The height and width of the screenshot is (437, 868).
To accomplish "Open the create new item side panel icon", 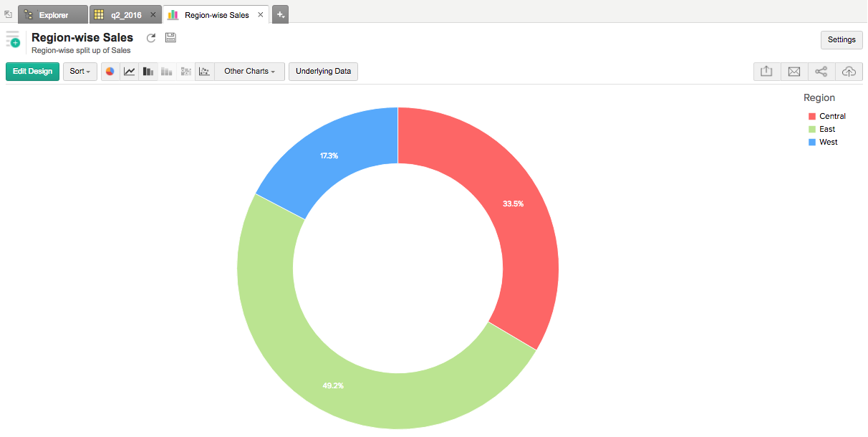I will pos(13,39).
